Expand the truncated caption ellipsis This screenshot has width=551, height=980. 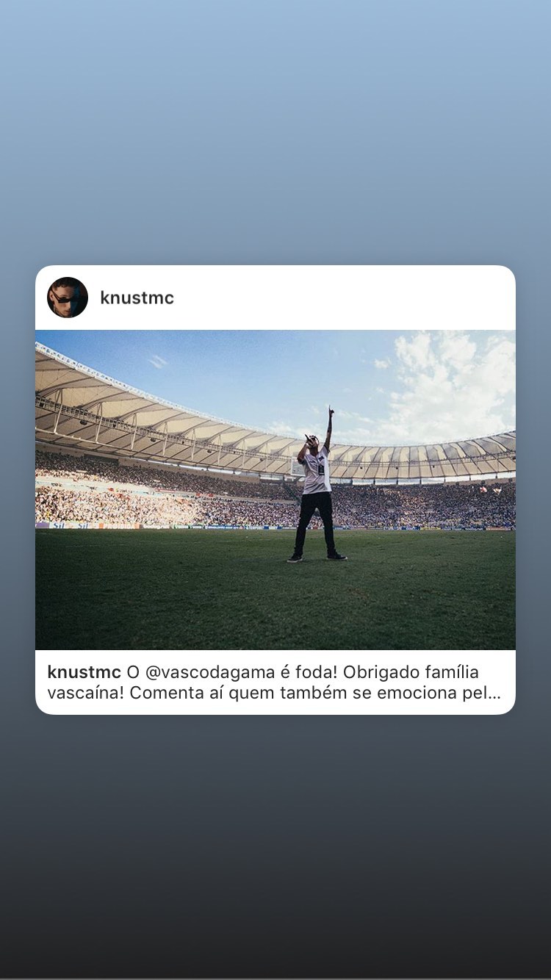[494, 693]
